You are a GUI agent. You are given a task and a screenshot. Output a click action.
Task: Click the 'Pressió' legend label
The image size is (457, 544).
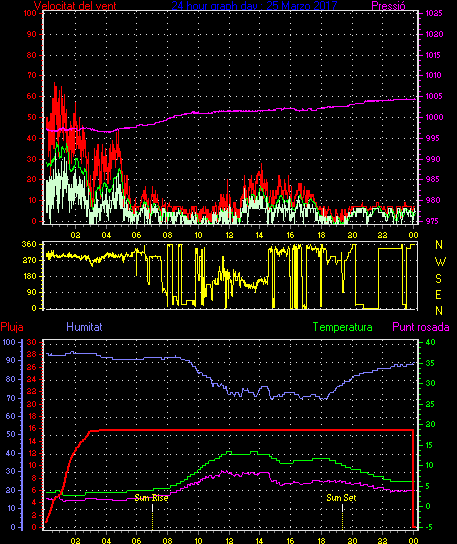coord(388,6)
